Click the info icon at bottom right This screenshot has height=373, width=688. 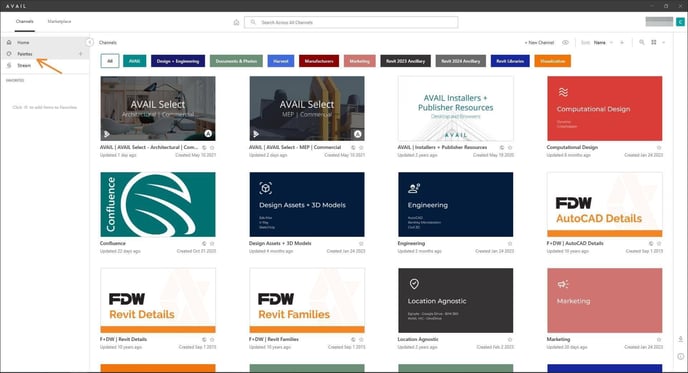(x=681, y=356)
